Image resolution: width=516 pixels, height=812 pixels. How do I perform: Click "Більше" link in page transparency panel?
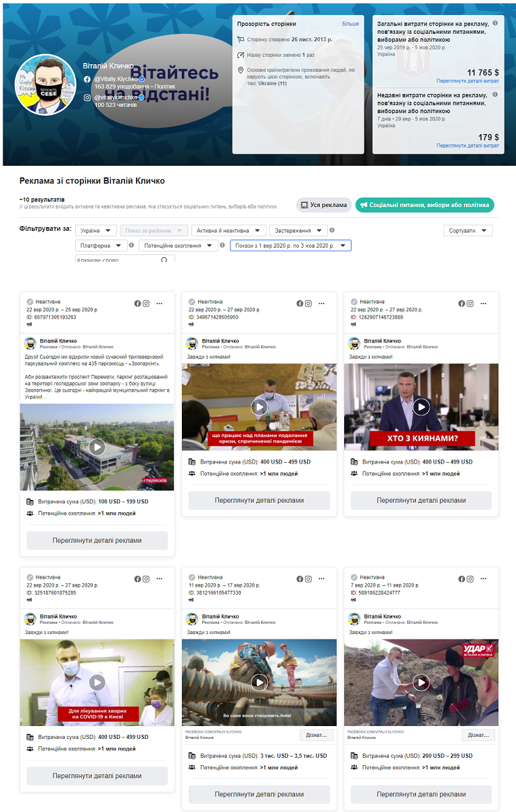[x=350, y=24]
